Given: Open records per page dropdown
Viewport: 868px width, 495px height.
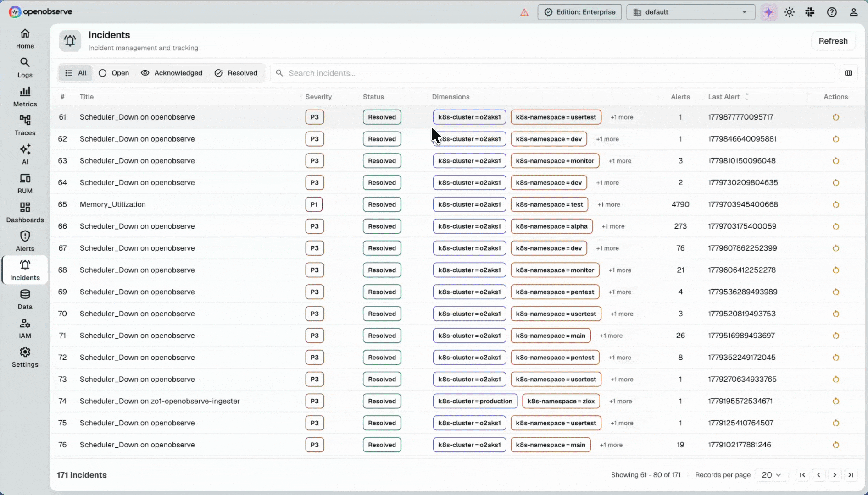Looking at the screenshot, I should (771, 475).
